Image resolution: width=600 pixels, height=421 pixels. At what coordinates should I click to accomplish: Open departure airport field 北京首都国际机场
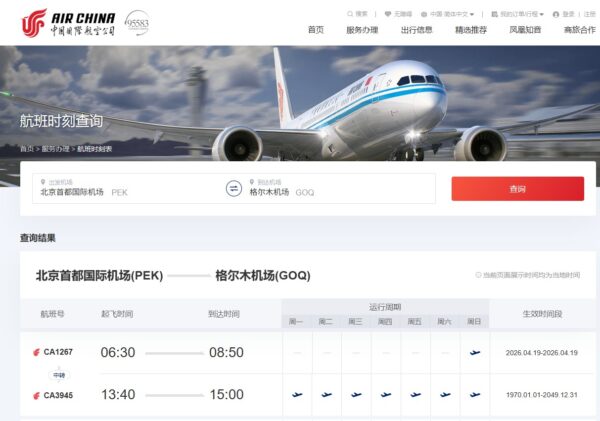click(x=129, y=188)
